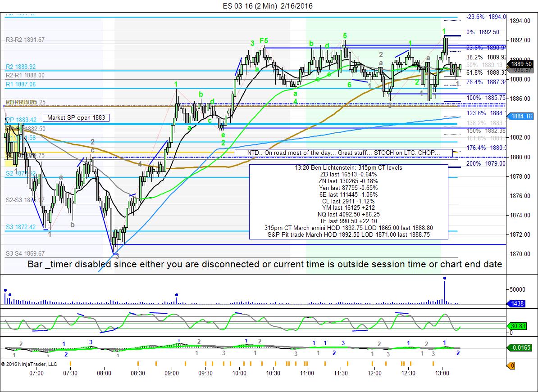Click the R3-R2 1891.67 pivot label
This screenshot has height=392, width=538.
(x=25, y=40)
